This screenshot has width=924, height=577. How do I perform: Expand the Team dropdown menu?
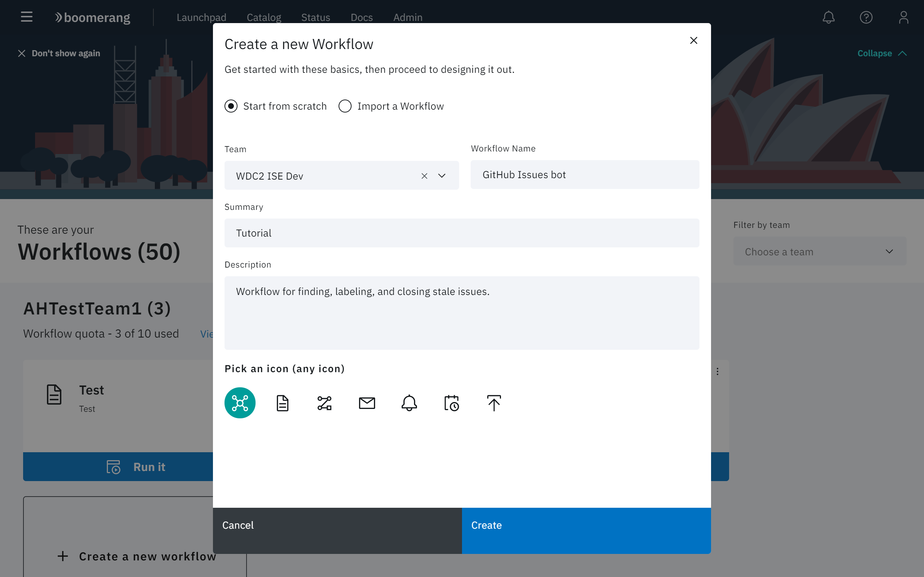coord(443,175)
